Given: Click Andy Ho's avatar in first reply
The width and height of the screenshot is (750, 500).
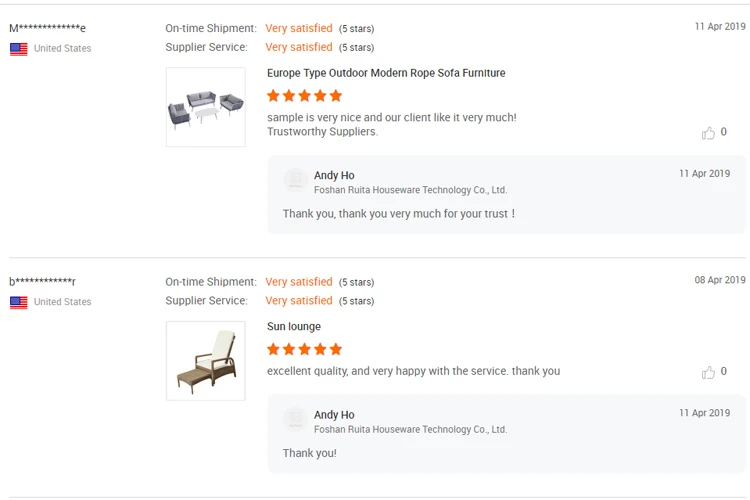Looking at the screenshot, I should (295, 181).
